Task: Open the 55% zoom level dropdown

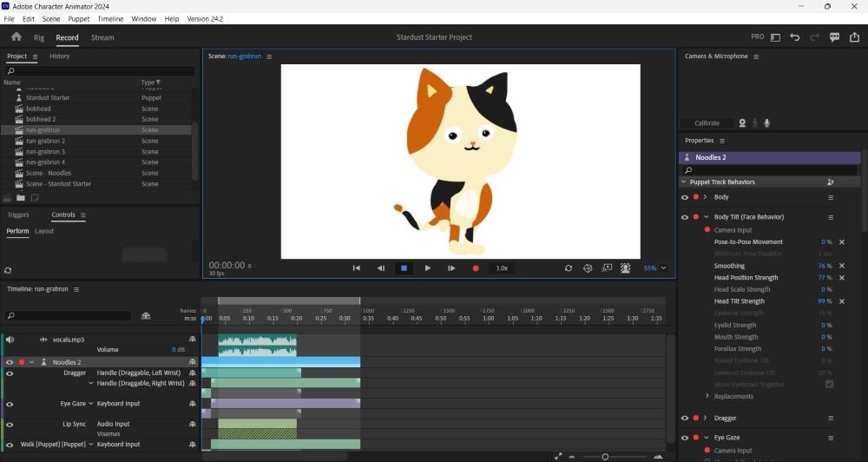Action: tap(664, 268)
